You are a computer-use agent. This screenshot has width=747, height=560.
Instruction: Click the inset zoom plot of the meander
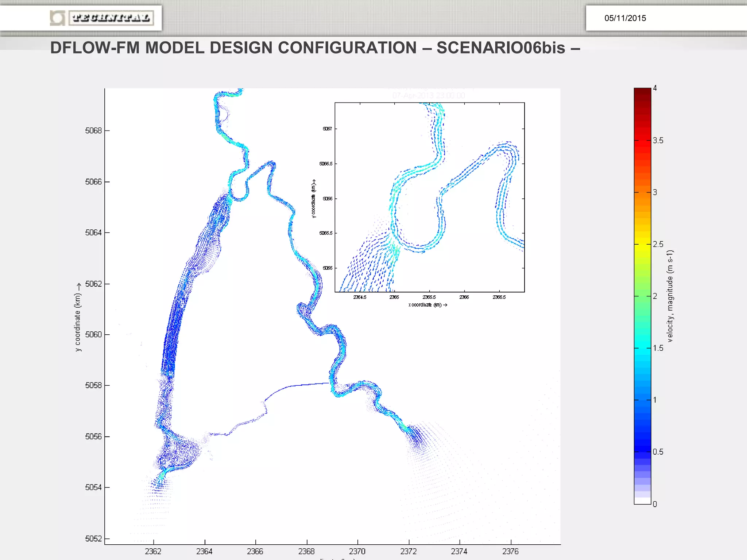[430, 197]
